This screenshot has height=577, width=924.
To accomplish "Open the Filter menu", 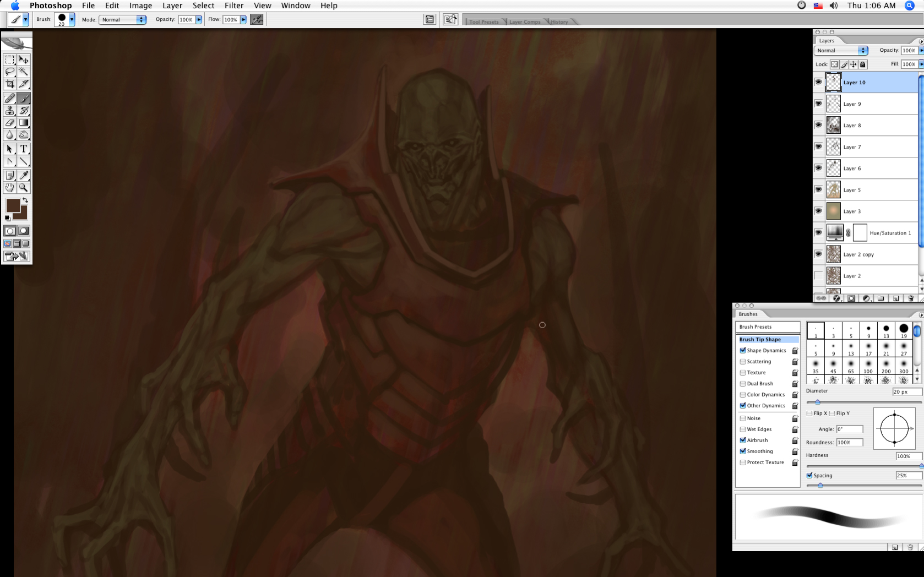I will tap(234, 6).
